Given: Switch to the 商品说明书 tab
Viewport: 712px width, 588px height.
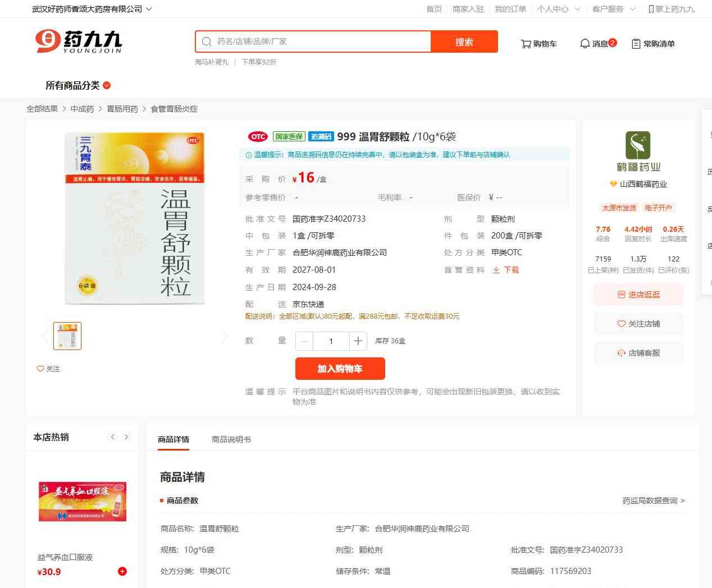Looking at the screenshot, I should [x=231, y=439].
